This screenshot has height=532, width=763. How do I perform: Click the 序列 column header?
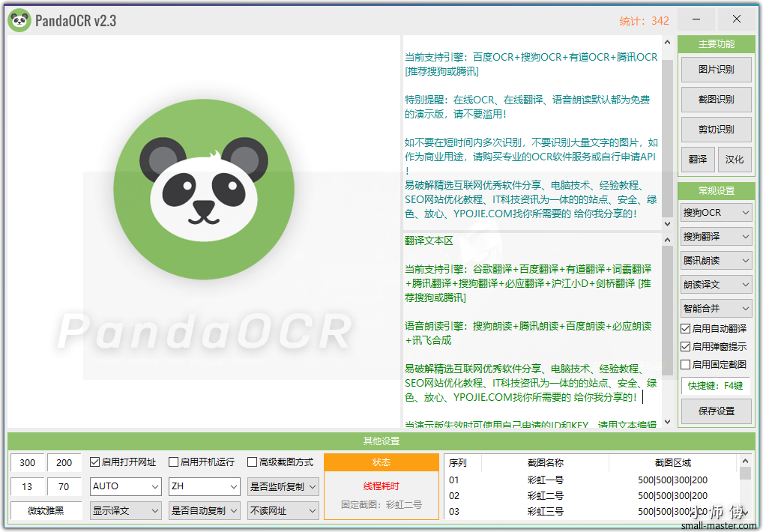tap(462, 462)
